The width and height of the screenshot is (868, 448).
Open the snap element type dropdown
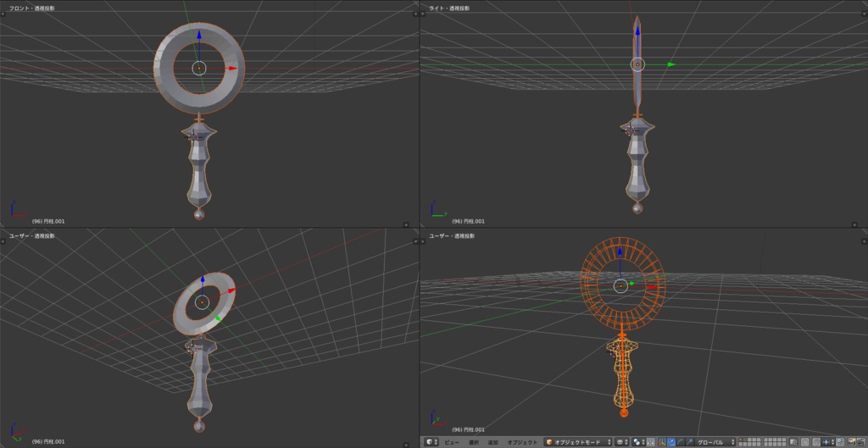tap(829, 442)
